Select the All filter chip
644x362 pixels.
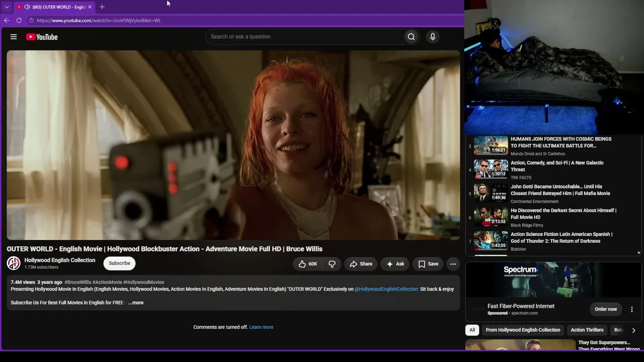coord(472,330)
